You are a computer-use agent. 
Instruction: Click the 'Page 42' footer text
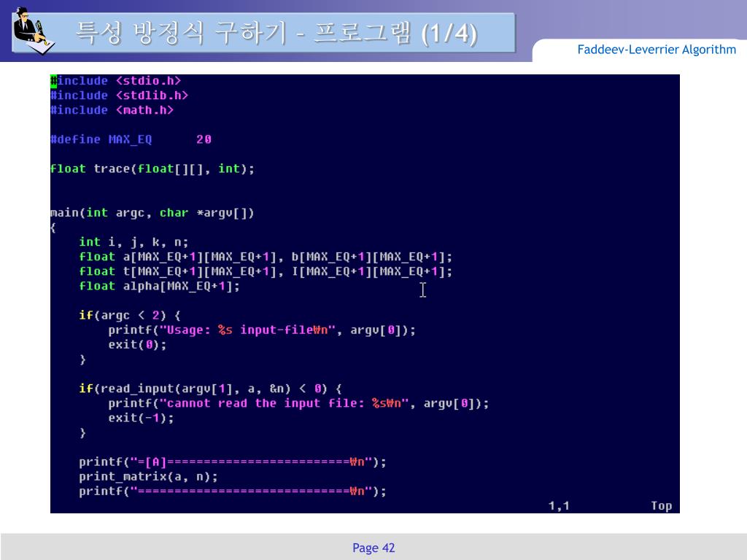pyautogui.click(x=373, y=548)
